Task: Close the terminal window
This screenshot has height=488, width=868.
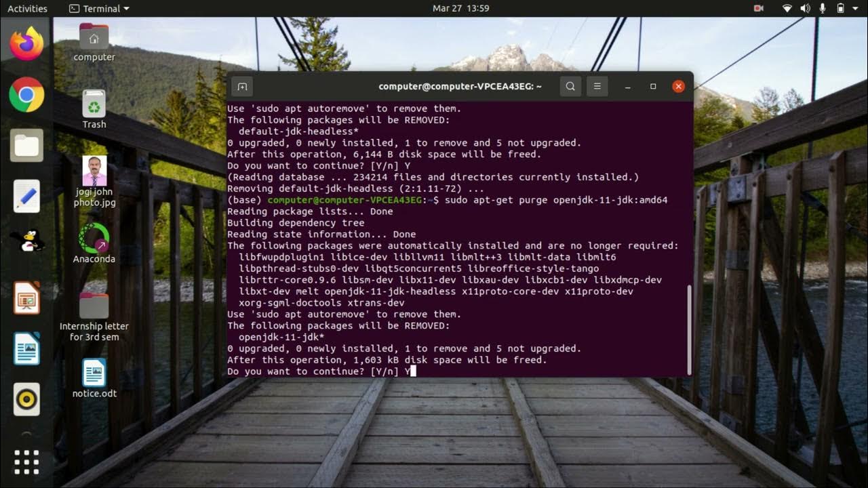Action: tap(678, 87)
